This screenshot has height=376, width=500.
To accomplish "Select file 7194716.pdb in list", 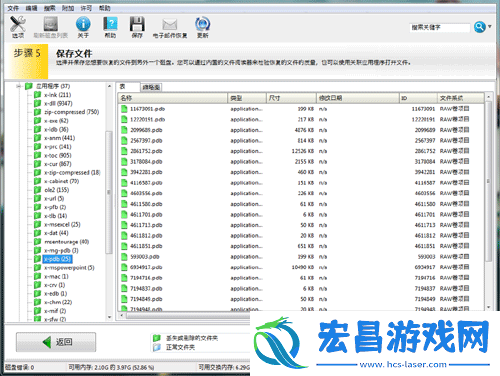I will point(302,278).
